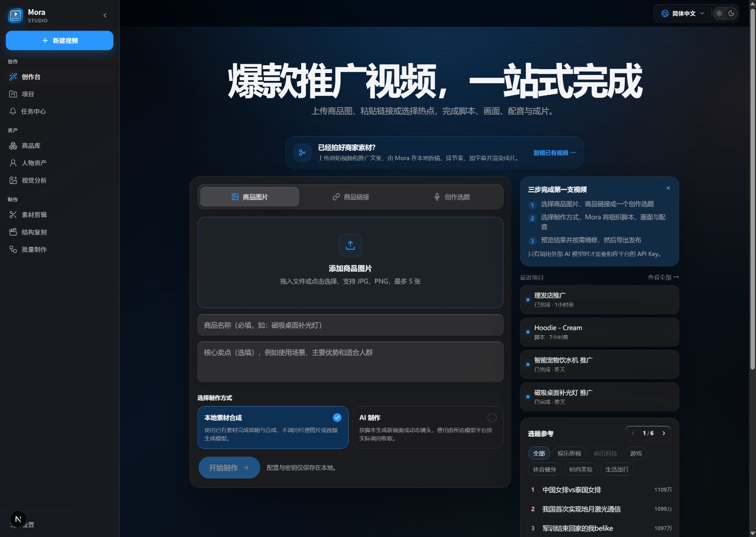The height and width of the screenshot is (537, 756).
Task: Open the 简体中文 language dropdown
Action: [x=683, y=14]
